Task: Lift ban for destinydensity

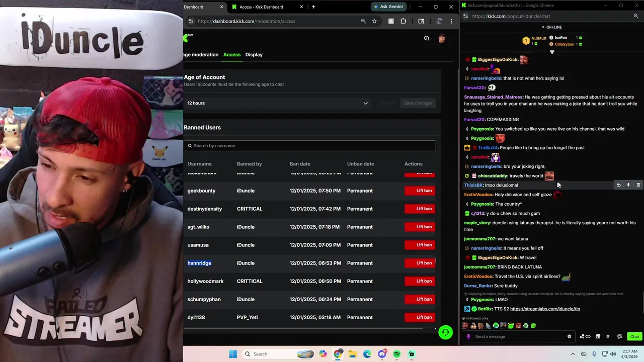Action: 420,209
